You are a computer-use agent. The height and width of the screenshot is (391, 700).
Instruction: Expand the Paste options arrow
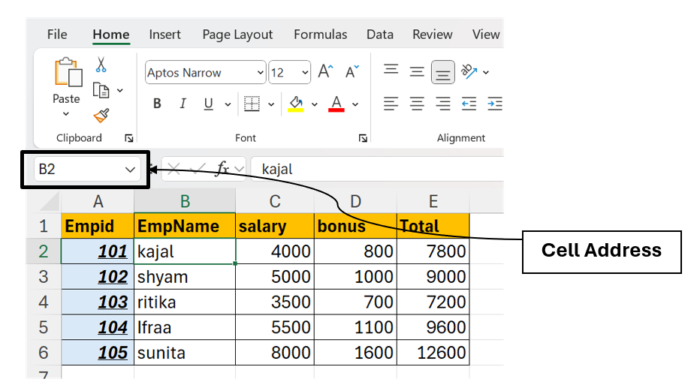coord(66,114)
